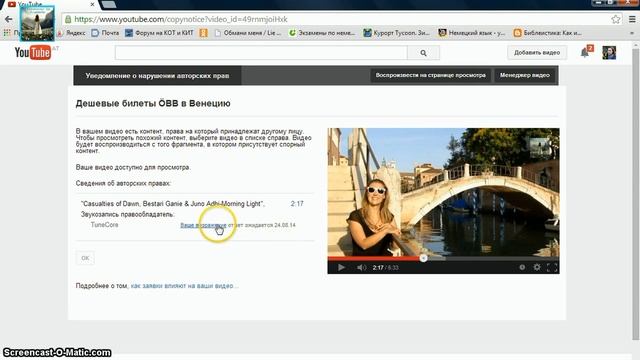This screenshot has height=360, width=640.
Task: Click the Уведомление о нарушении авторских прав header
Action: coord(157,76)
